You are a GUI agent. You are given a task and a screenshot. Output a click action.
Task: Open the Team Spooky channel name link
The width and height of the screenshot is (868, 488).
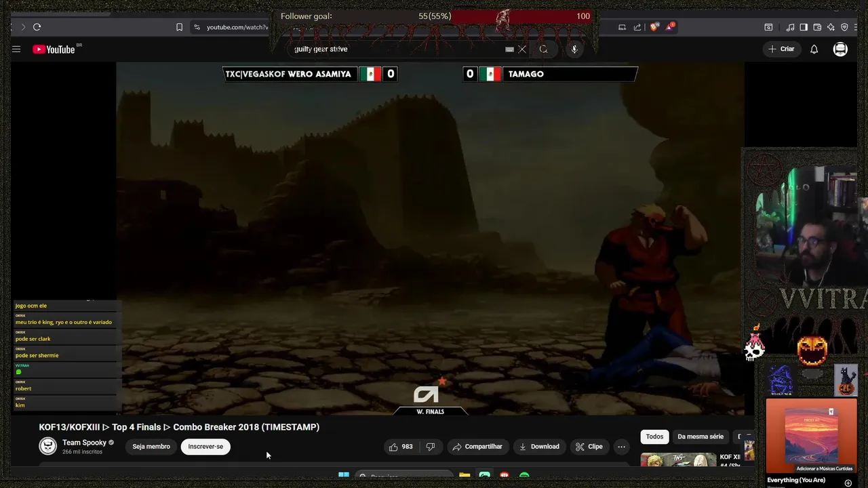84,443
